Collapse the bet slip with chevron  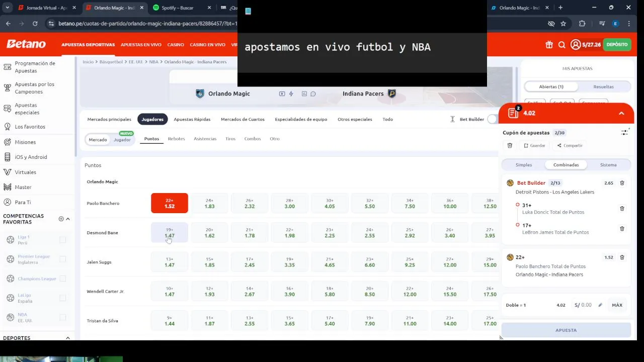621,113
